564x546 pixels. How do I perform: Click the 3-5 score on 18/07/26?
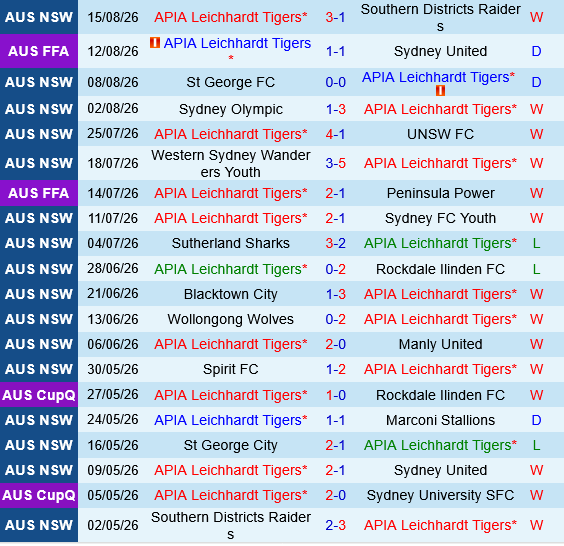tap(335, 164)
